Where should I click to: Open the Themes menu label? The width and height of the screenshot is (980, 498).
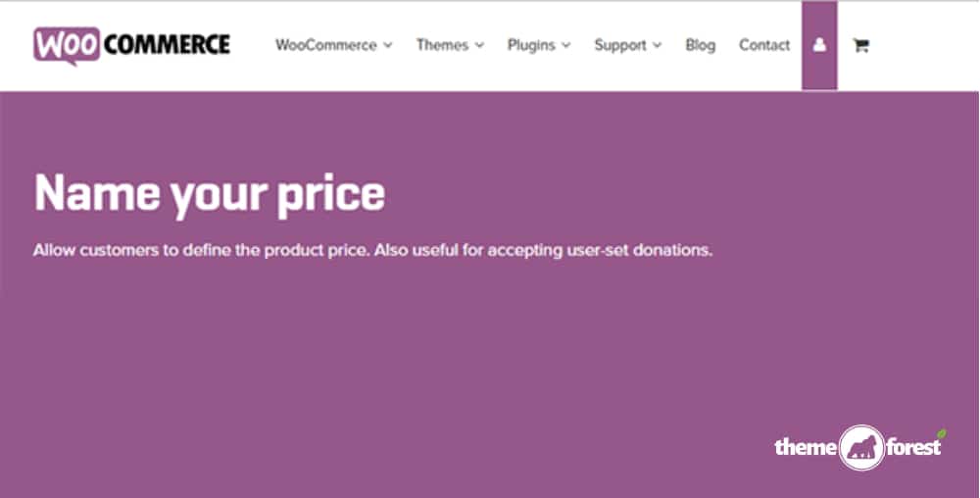(x=442, y=45)
